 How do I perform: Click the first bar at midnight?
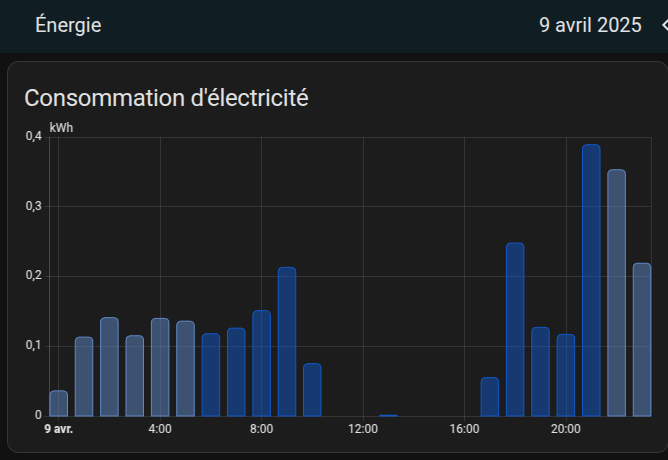58,403
